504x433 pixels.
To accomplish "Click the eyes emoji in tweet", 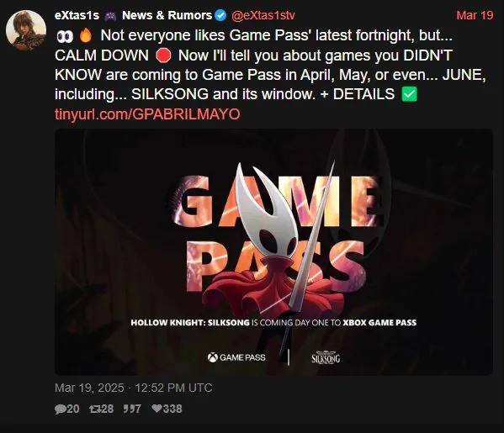I will [65, 37].
